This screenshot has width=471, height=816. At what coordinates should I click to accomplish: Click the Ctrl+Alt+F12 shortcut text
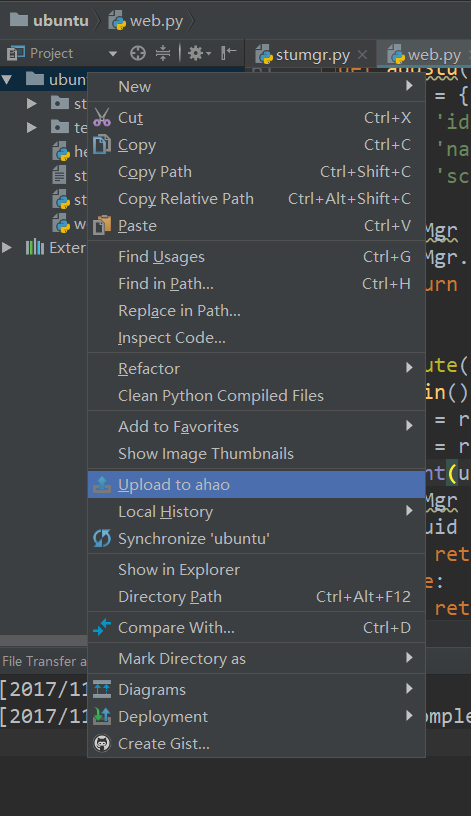click(x=363, y=597)
